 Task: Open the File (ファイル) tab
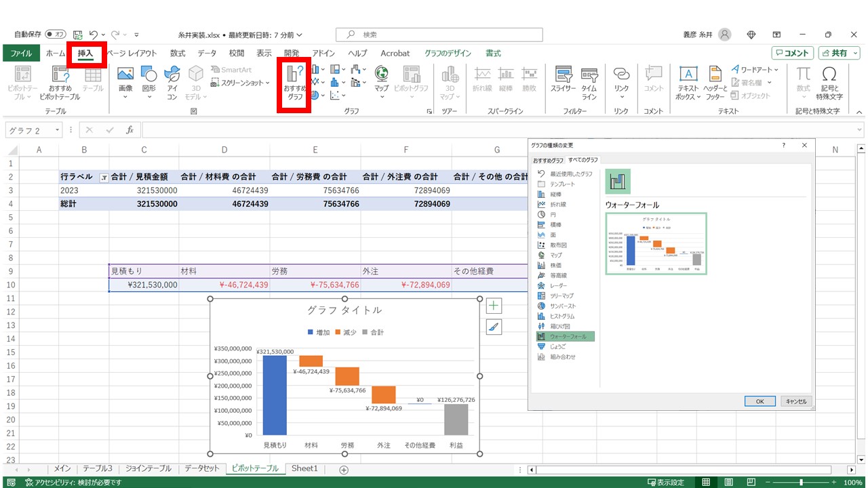tap(20, 53)
